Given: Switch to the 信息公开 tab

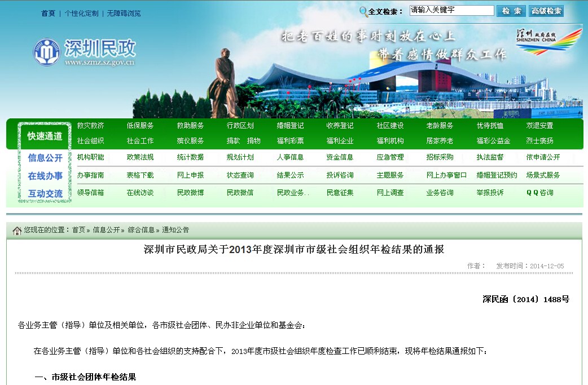Looking at the screenshot, I should [45, 158].
